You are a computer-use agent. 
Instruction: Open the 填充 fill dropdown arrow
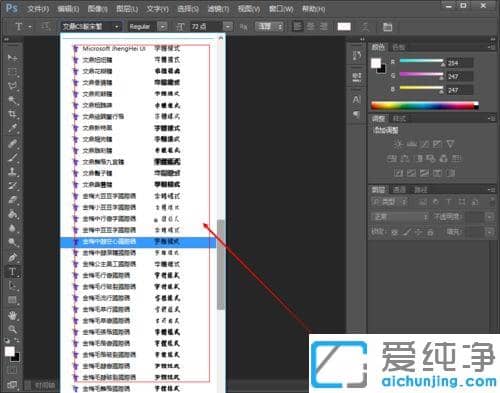click(x=489, y=232)
